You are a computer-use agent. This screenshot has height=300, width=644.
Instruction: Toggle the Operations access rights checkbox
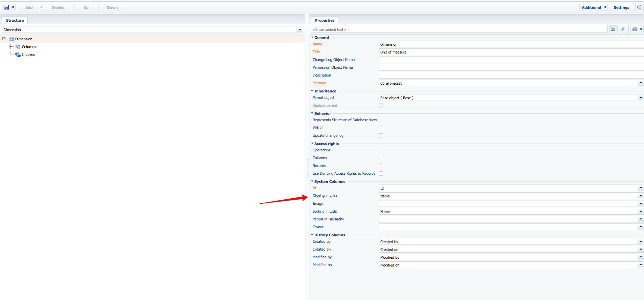[x=381, y=150]
